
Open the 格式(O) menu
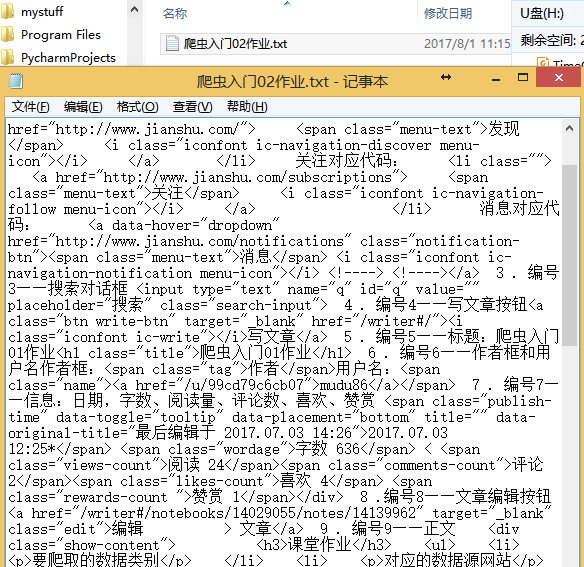(137, 107)
